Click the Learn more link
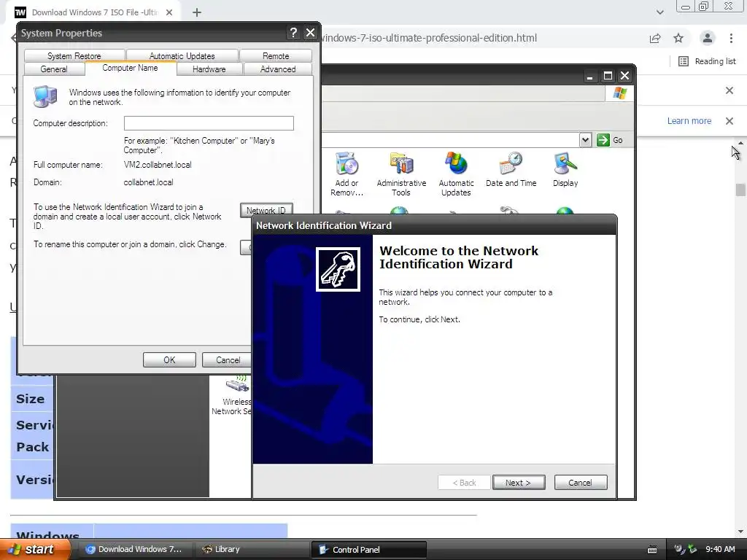This screenshot has width=747, height=560. coord(689,121)
